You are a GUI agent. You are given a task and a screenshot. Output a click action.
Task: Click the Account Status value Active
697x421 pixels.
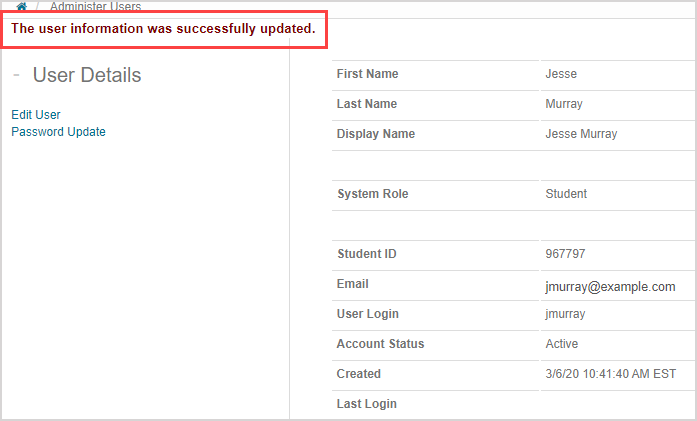pos(562,344)
